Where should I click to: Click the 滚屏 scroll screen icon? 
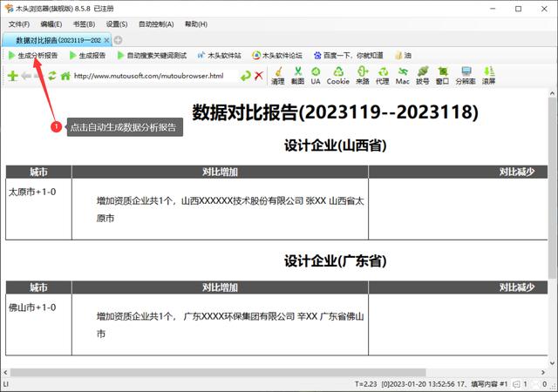[x=488, y=76]
